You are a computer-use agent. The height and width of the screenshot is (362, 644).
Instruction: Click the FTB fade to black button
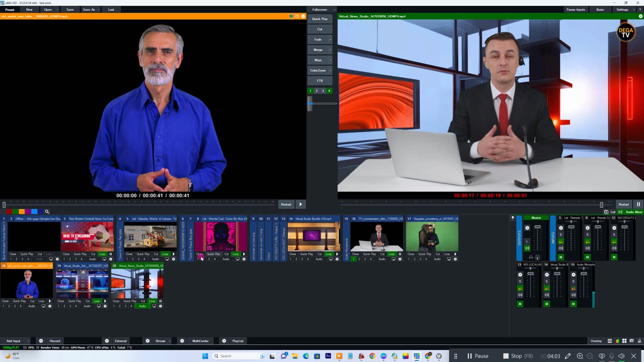click(319, 80)
